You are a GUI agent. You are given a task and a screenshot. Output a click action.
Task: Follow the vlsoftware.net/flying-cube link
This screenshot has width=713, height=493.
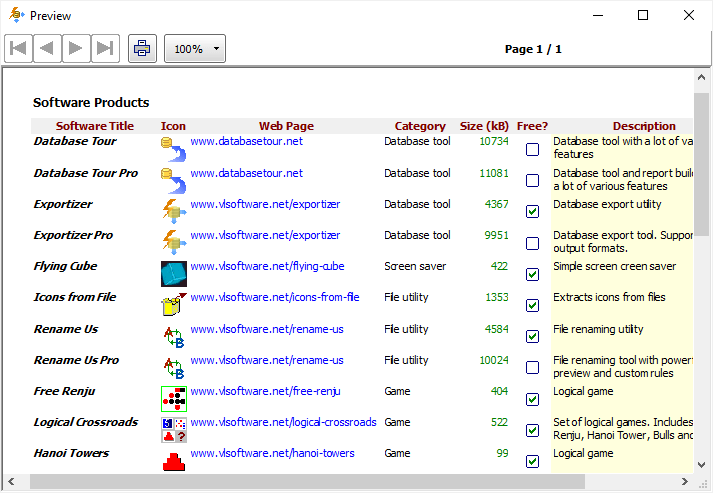tap(267, 266)
